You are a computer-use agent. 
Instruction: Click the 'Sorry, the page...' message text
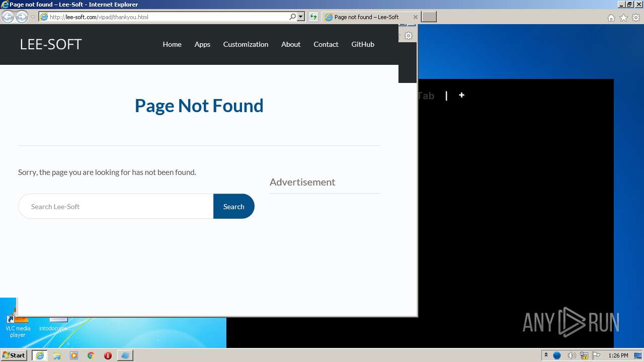pyautogui.click(x=107, y=172)
